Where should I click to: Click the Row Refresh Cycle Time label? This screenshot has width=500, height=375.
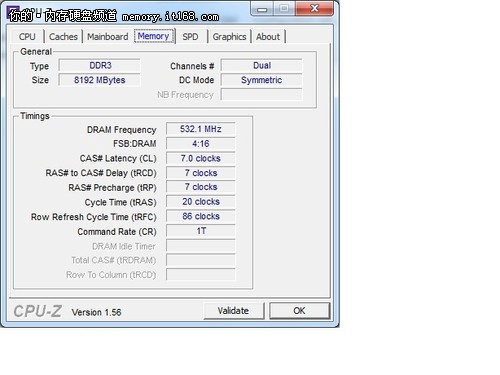(94, 217)
